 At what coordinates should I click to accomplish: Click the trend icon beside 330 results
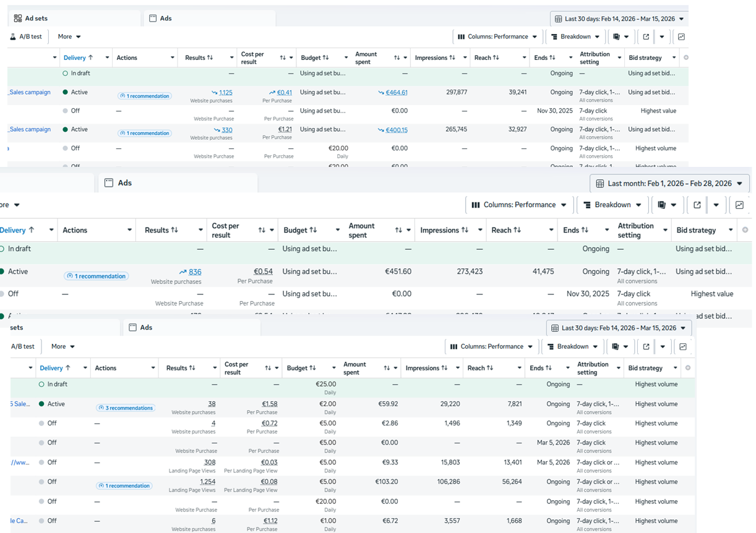[217, 130]
